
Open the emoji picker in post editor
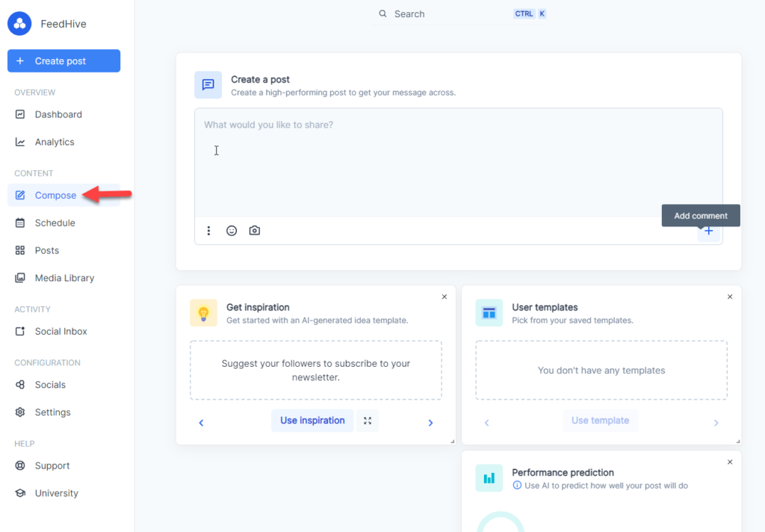click(232, 231)
